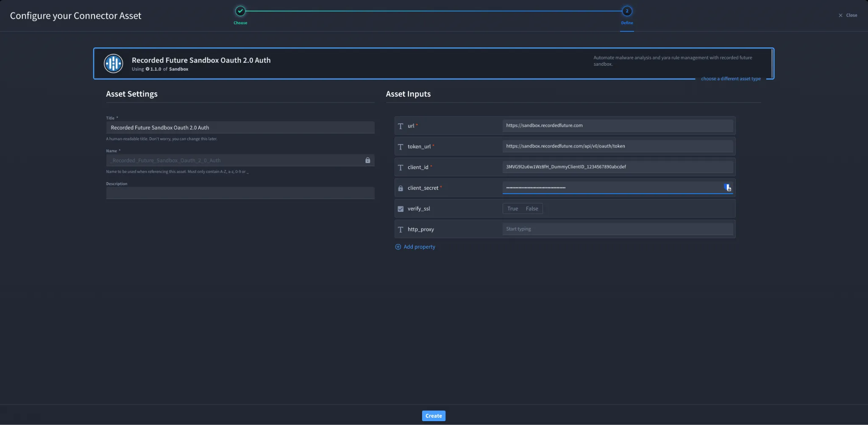This screenshot has height=425, width=868.
Task: Click choose a different asset type link
Action: point(731,79)
